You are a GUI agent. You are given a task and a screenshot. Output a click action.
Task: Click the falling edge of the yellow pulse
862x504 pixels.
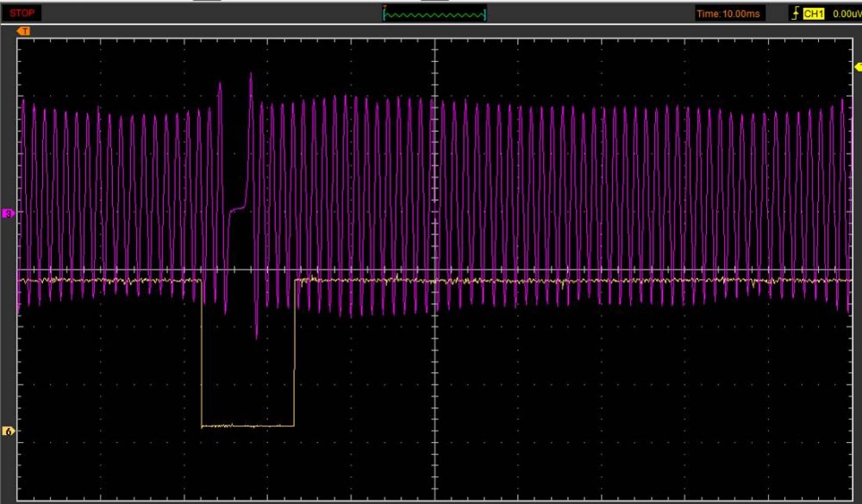click(x=202, y=353)
